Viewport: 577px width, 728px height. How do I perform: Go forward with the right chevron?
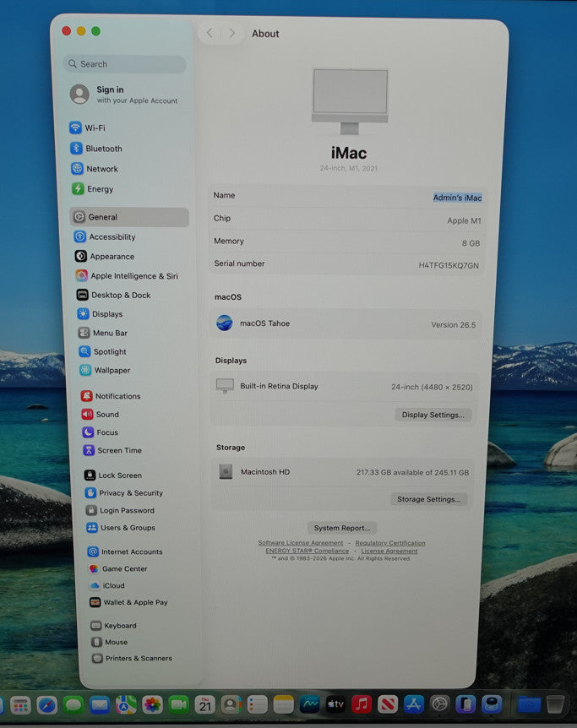click(x=231, y=34)
